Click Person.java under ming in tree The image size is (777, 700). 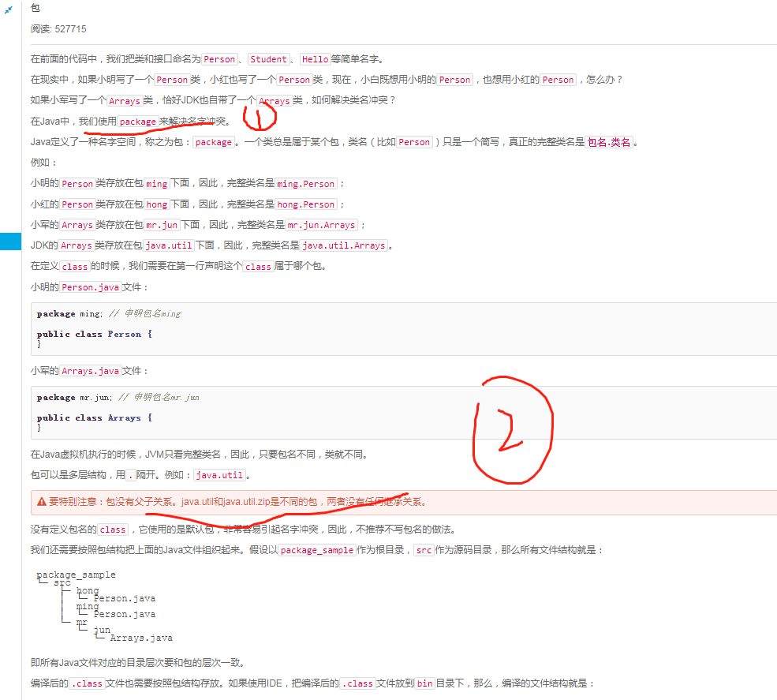point(125,614)
